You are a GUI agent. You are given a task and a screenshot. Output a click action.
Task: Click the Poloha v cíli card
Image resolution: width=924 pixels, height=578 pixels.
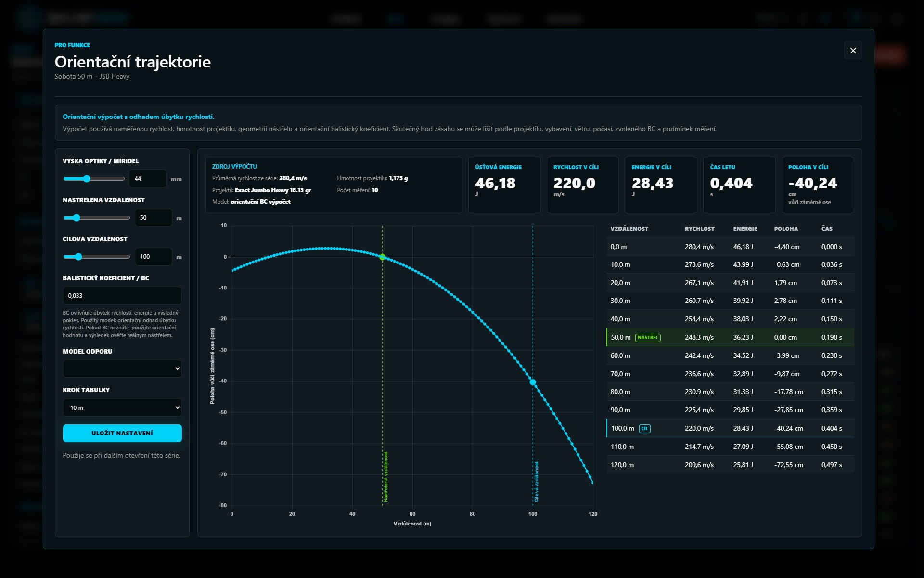click(x=818, y=185)
